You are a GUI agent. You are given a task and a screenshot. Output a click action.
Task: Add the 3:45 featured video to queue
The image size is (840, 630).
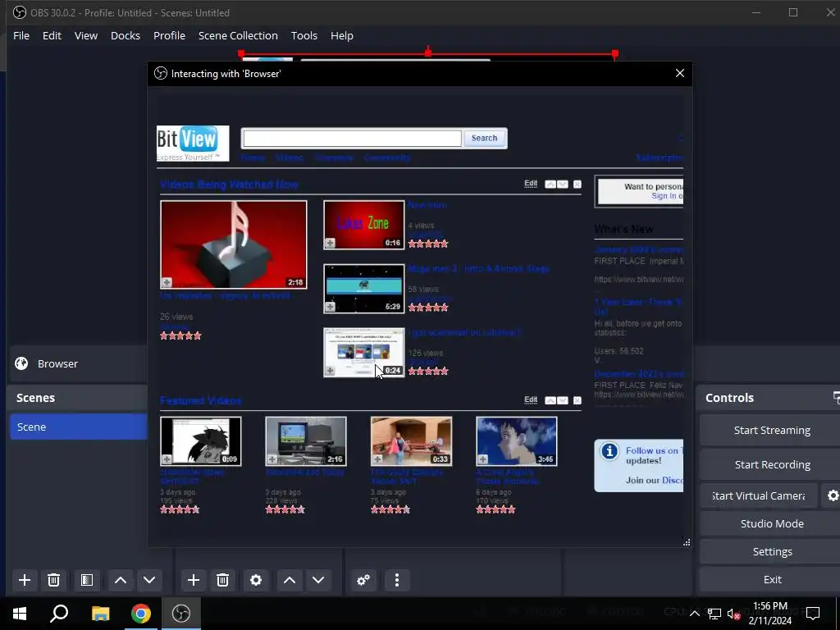point(482,459)
